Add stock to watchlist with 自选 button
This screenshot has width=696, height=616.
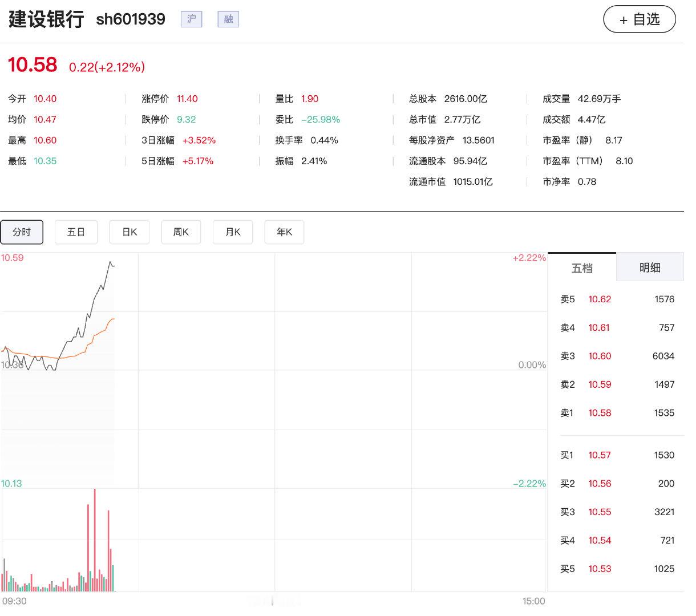coord(640,19)
